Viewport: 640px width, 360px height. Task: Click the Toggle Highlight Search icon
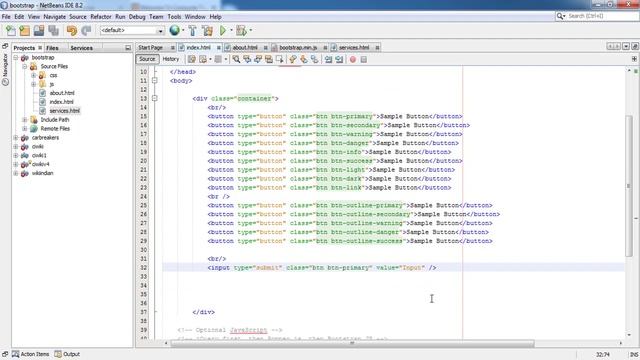coord(269,59)
